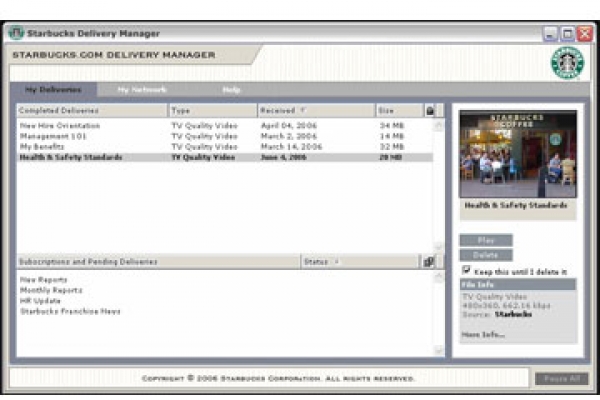Viewport: 600px width, 400px height.
Task: Select the HR Update subscription
Action: click(x=40, y=301)
